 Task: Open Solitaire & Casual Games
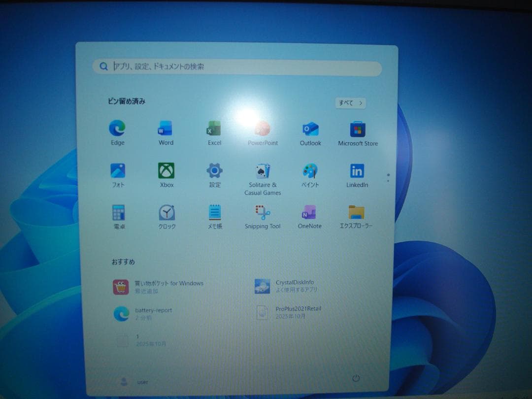pos(263,179)
